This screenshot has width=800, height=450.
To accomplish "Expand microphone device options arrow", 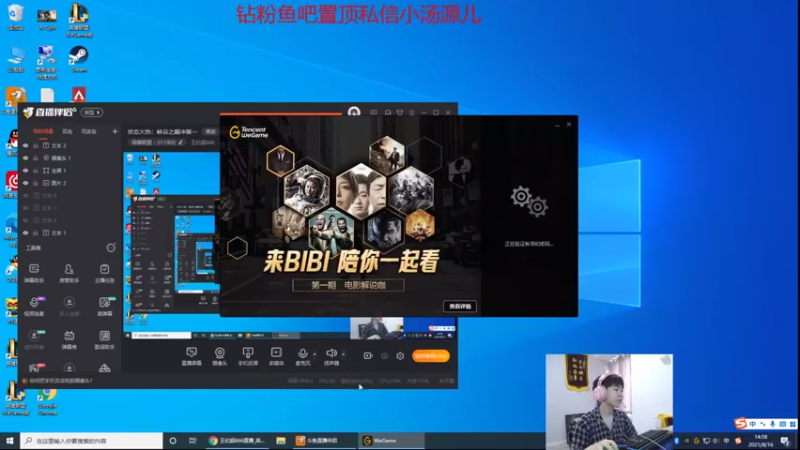I will tap(314, 354).
